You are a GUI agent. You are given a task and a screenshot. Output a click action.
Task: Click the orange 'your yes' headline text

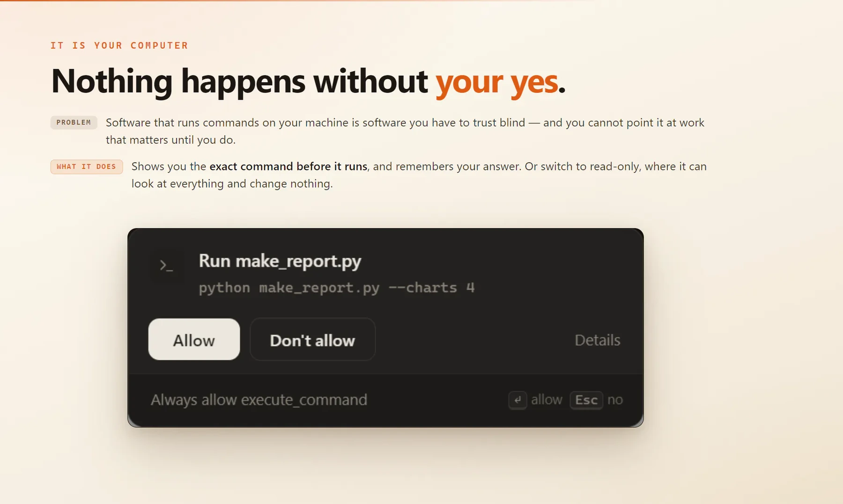point(497,82)
